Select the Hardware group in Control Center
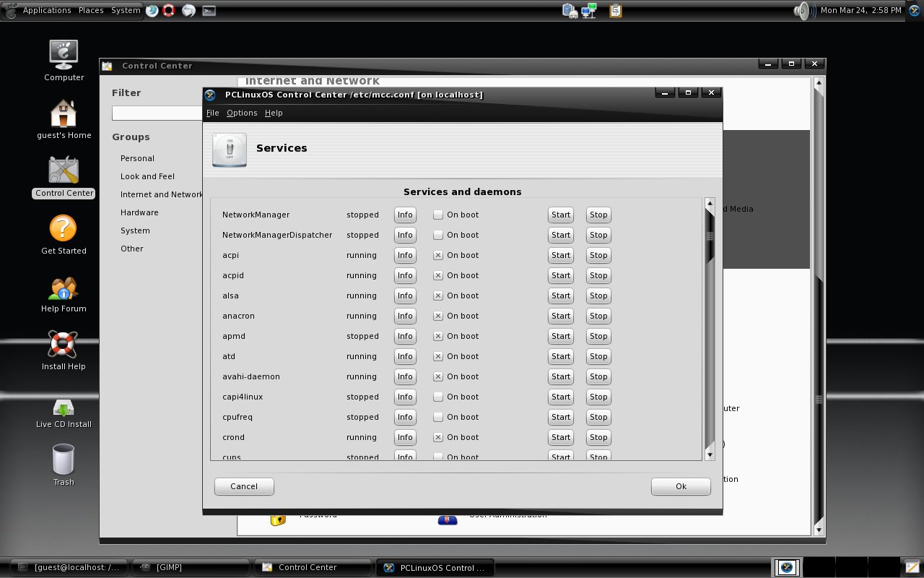 point(139,212)
